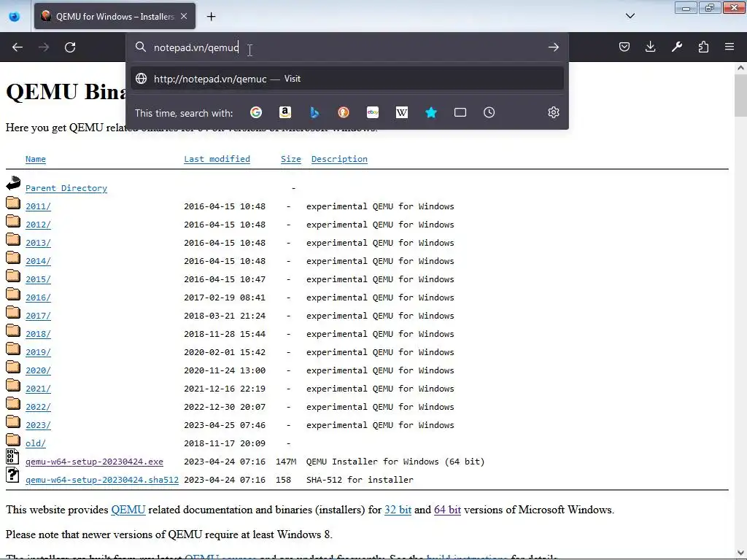Sort listing by Name
747x560 pixels.
36,159
